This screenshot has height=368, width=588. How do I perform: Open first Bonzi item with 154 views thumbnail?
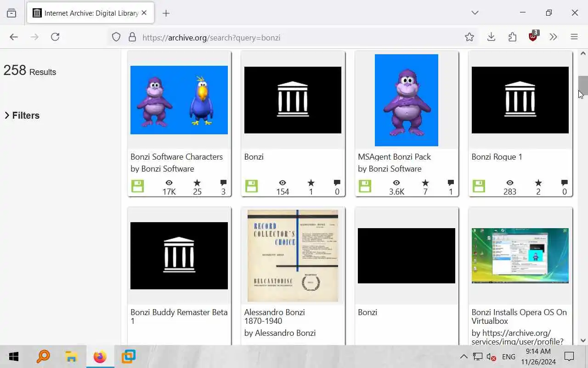pyautogui.click(x=293, y=100)
